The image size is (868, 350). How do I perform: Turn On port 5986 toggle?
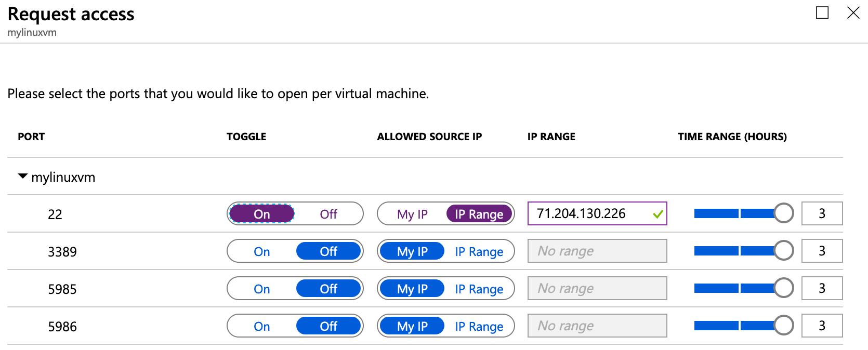click(x=262, y=326)
